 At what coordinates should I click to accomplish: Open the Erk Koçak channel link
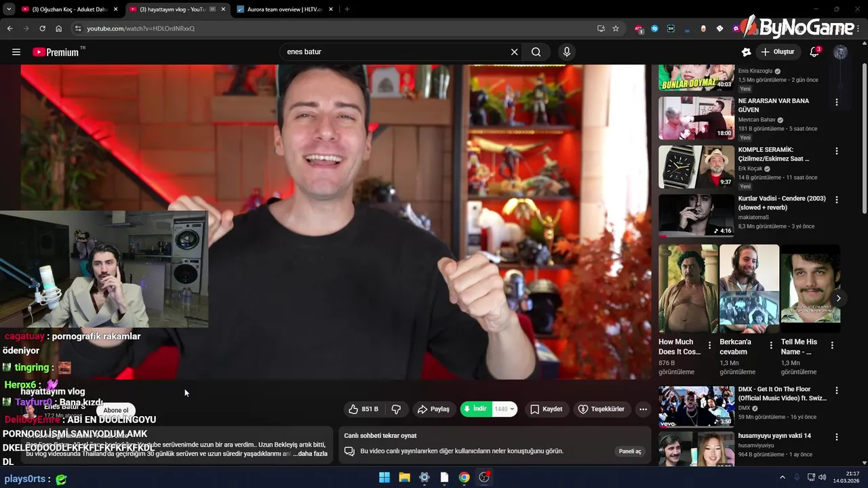pyautogui.click(x=750, y=169)
